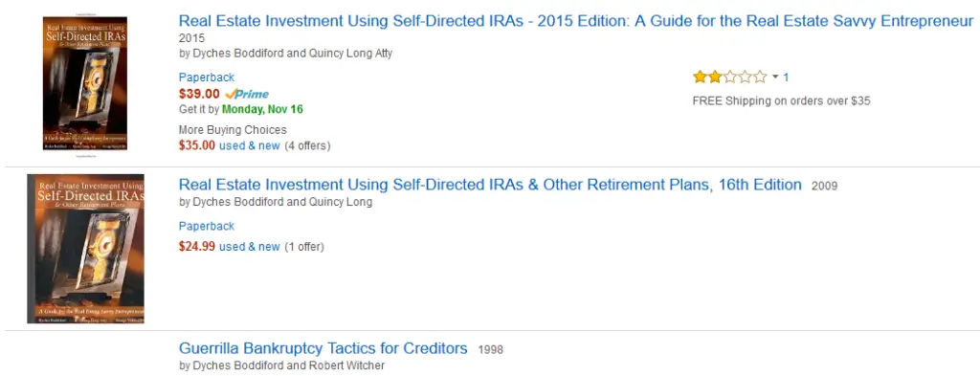Click the (4 offers) text
This screenshot has height=376, width=980.
[307, 146]
